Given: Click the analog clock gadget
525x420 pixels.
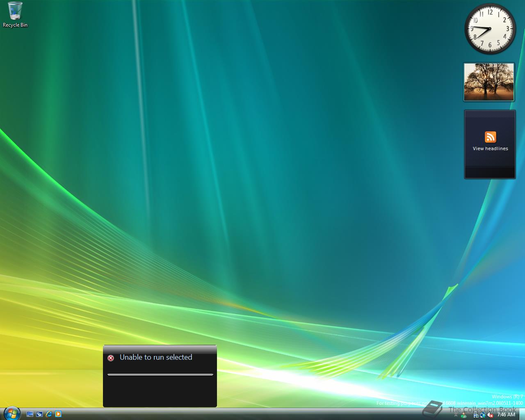Looking at the screenshot, I should click(490, 29).
